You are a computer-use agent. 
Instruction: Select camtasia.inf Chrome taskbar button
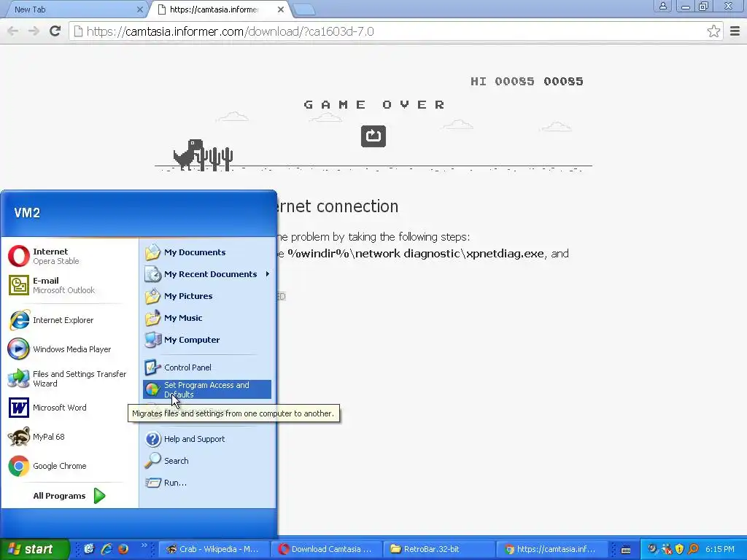pyautogui.click(x=551, y=549)
